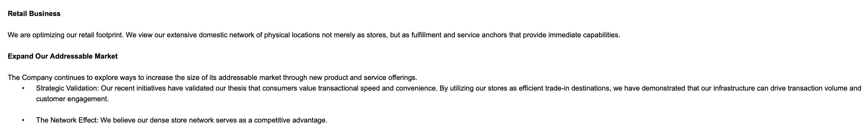
Task: Click the second bullet point marker
Action: (23, 120)
